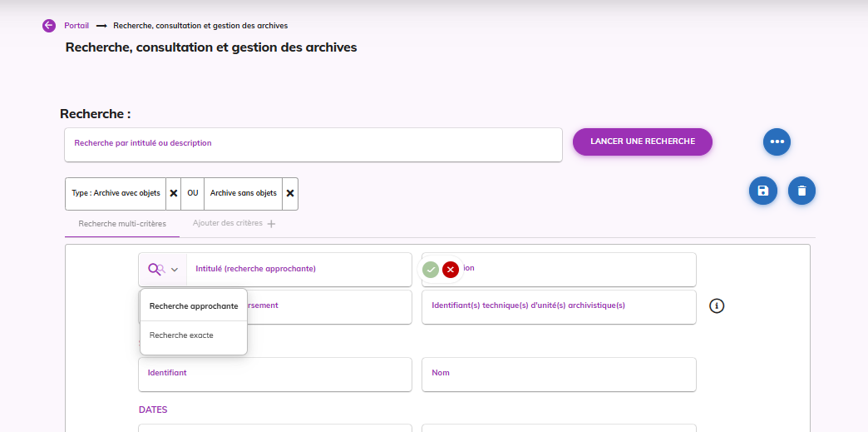Click the 'Nom' input field
Image resolution: width=868 pixels, height=432 pixels.
(x=559, y=374)
